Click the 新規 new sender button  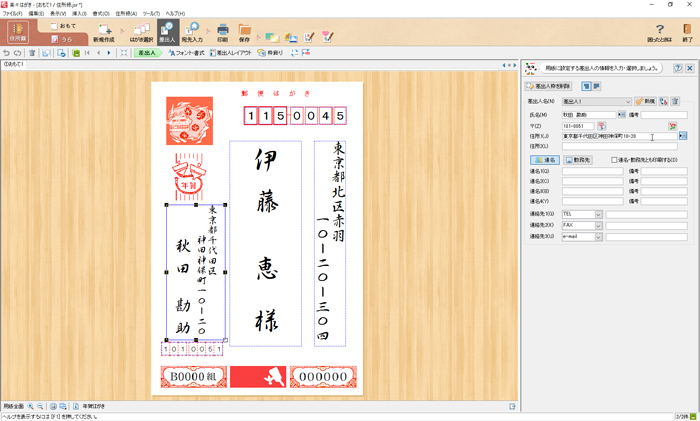pos(644,101)
